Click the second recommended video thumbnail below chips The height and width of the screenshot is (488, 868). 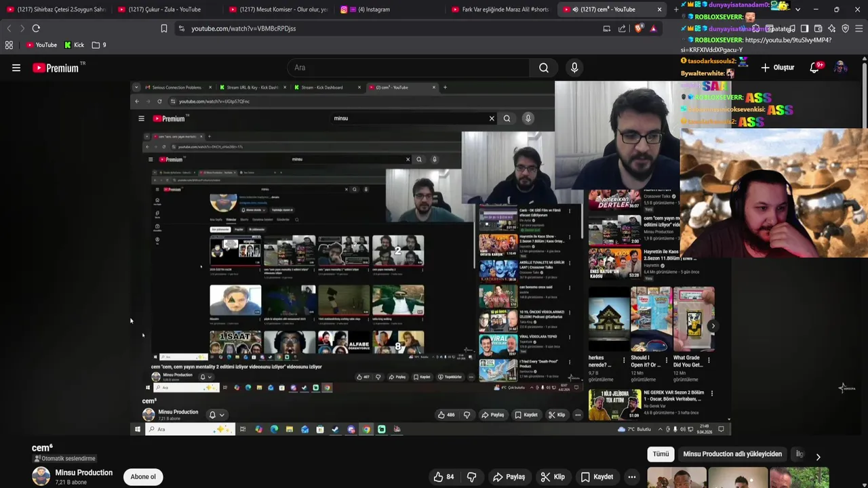(738, 478)
